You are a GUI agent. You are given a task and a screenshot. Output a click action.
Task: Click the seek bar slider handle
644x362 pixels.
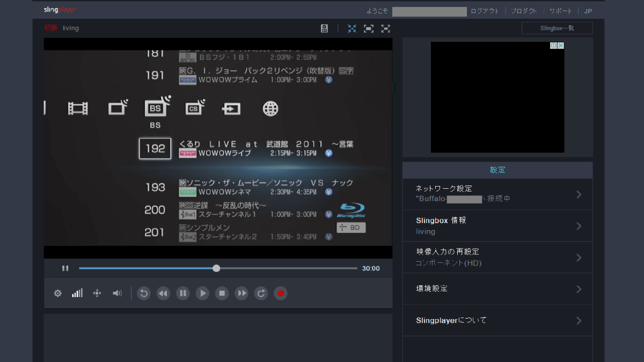pyautogui.click(x=216, y=268)
